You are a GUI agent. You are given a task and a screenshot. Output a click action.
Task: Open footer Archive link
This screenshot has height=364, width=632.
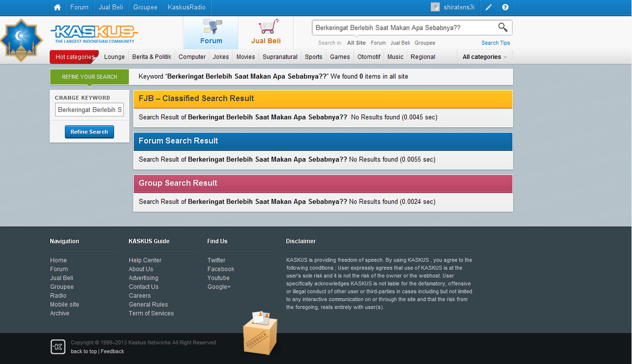pyautogui.click(x=60, y=314)
